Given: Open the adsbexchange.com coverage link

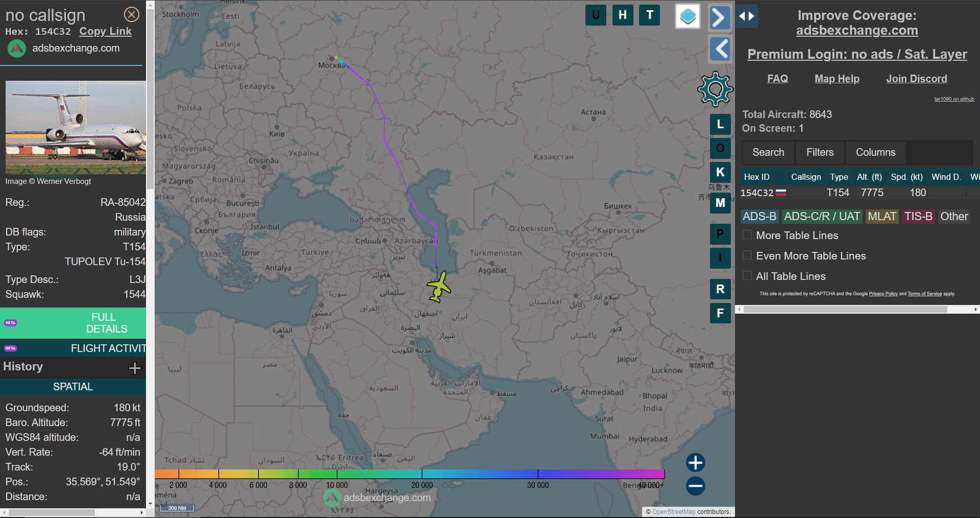Looking at the screenshot, I should click(857, 31).
